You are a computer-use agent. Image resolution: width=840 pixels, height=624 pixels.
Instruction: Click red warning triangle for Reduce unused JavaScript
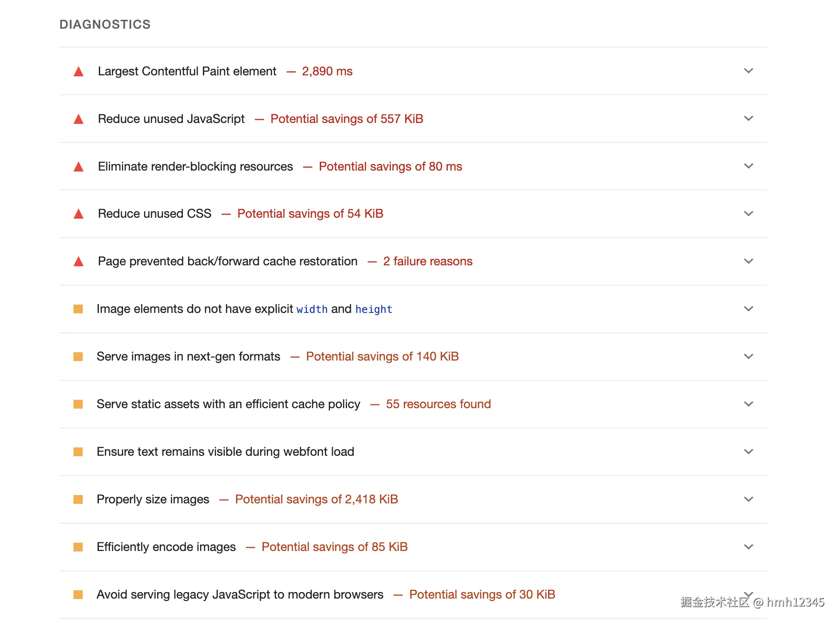pyautogui.click(x=79, y=119)
